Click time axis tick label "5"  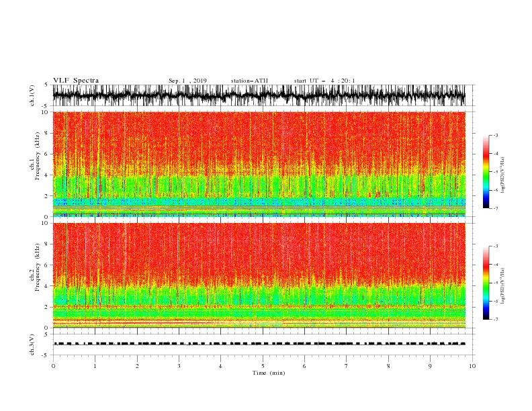(x=263, y=366)
